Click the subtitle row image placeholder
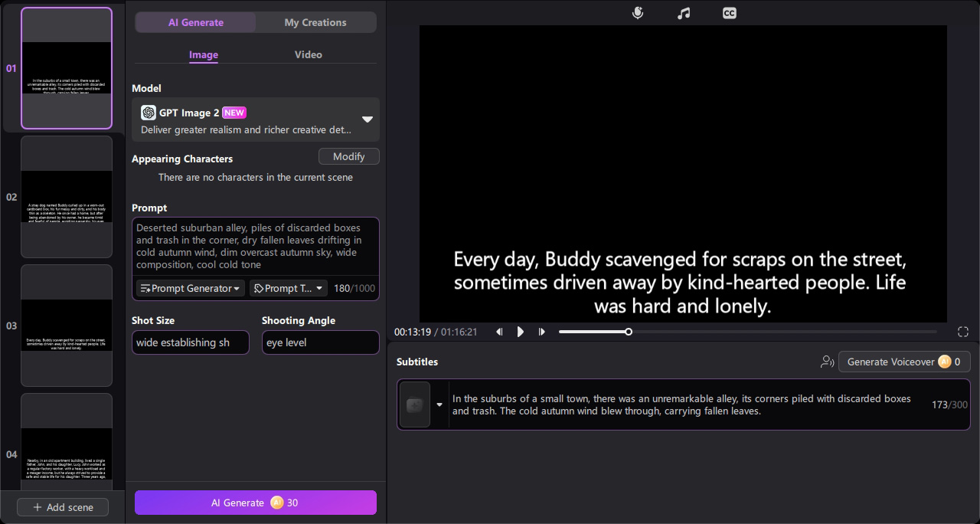980x524 pixels. pyautogui.click(x=415, y=404)
